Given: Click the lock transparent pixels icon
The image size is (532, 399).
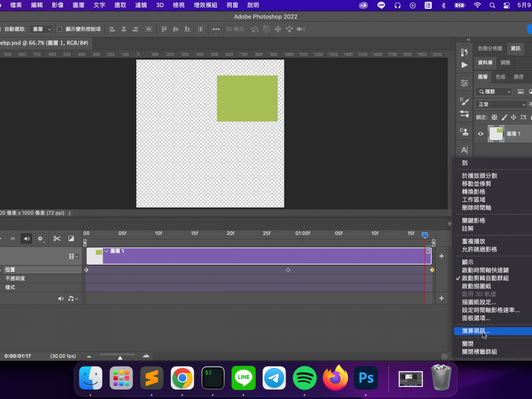Looking at the screenshot, I should [x=495, y=117].
